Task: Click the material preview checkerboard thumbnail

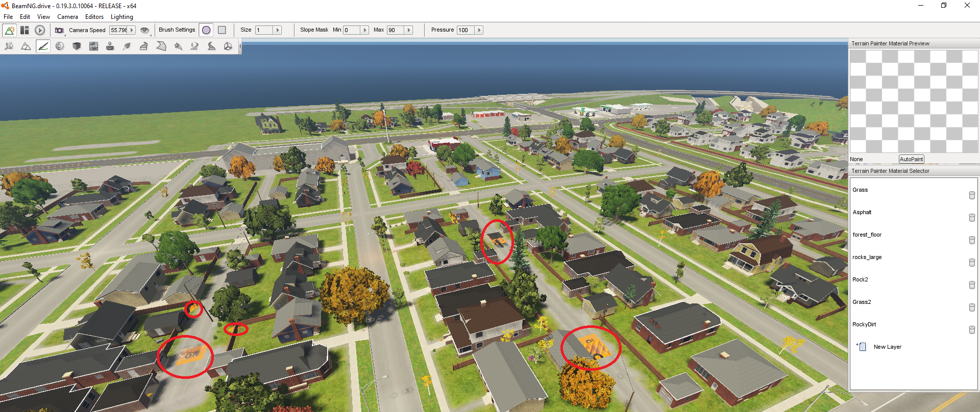Action: tap(914, 101)
